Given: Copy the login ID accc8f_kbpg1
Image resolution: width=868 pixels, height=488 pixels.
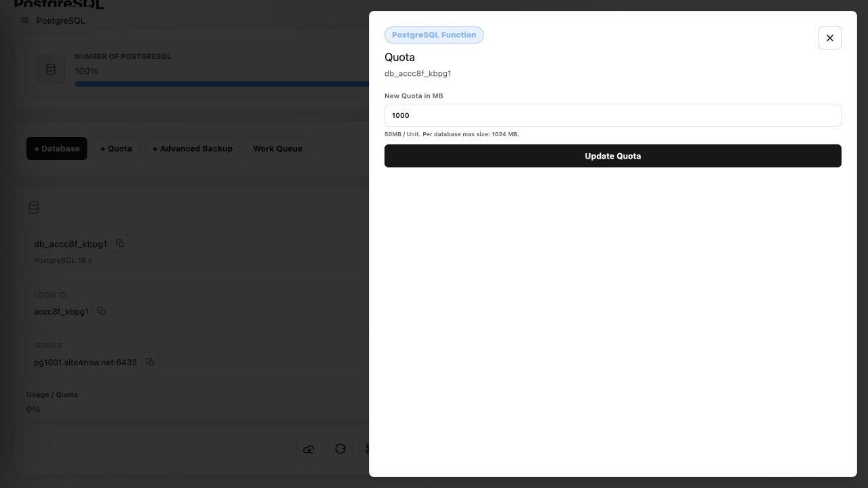Looking at the screenshot, I should [x=102, y=311].
